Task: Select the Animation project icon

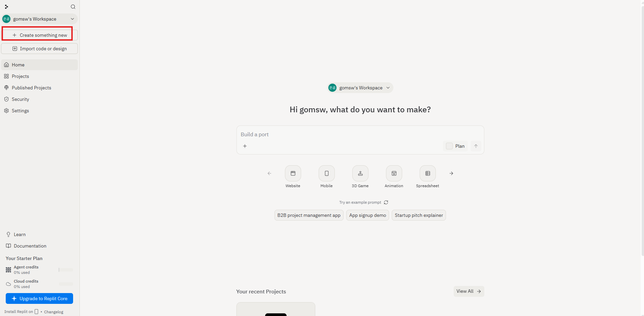Action: (x=394, y=173)
